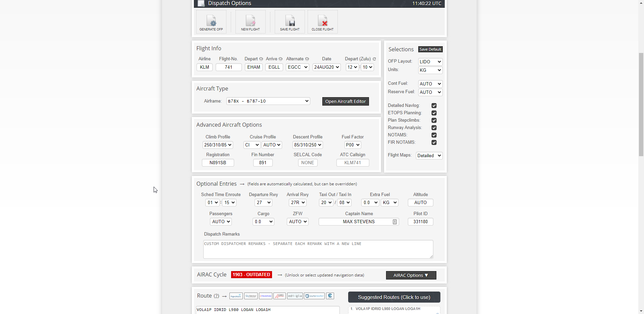
Task: Open the OFP Layout dropdown
Action: pyautogui.click(x=430, y=62)
